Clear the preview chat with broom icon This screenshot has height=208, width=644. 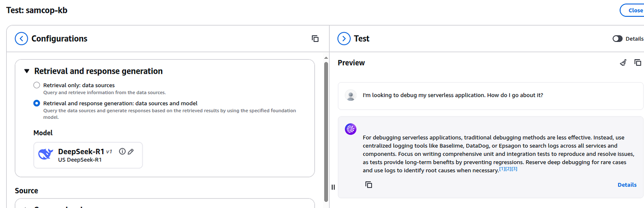623,63
